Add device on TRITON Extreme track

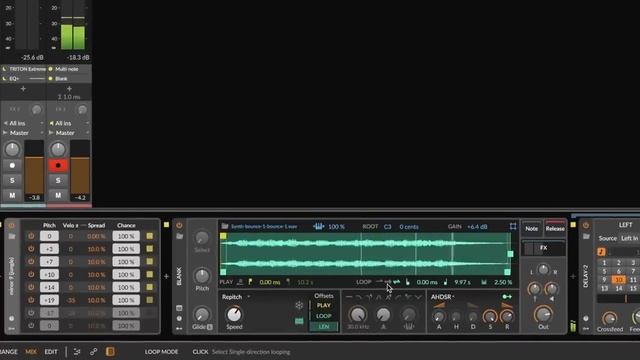pyautogui.click(x=23, y=89)
